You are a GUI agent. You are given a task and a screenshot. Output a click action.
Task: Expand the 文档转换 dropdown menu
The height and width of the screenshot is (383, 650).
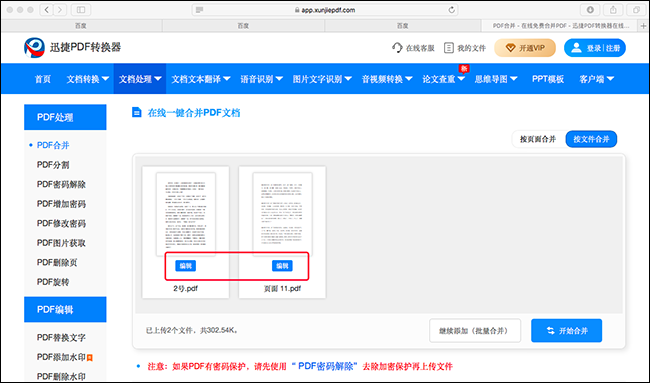(x=87, y=79)
